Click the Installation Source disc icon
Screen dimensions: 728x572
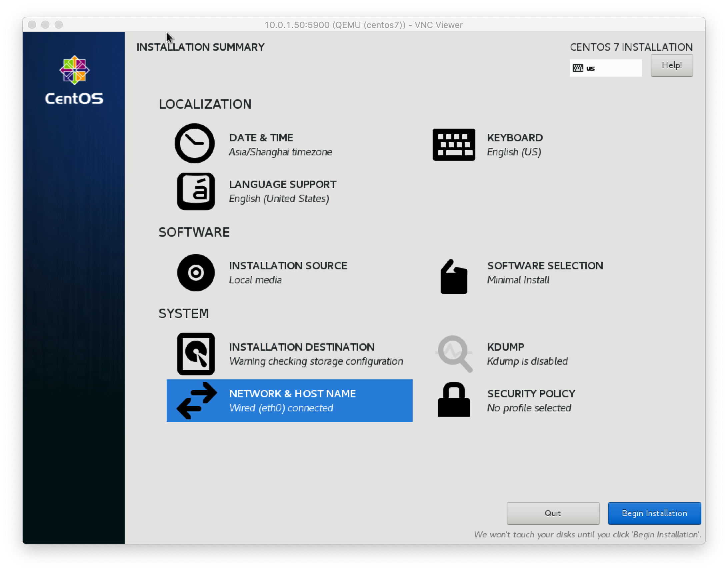pos(196,273)
